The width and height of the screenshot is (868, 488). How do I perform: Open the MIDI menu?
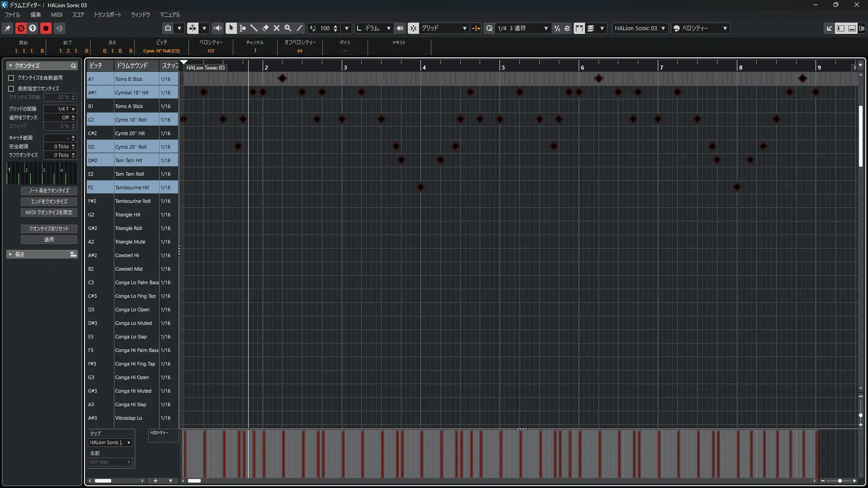point(57,14)
